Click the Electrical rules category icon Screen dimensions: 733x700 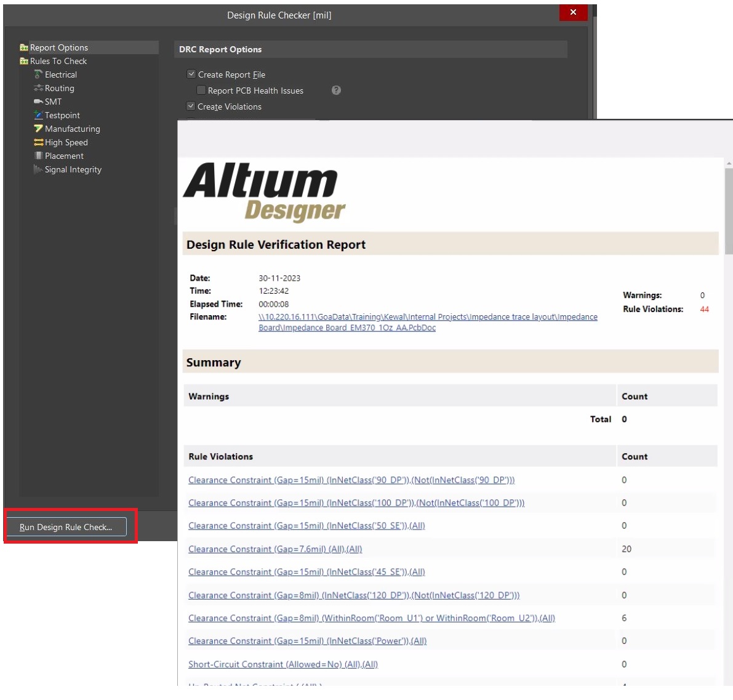click(38, 74)
